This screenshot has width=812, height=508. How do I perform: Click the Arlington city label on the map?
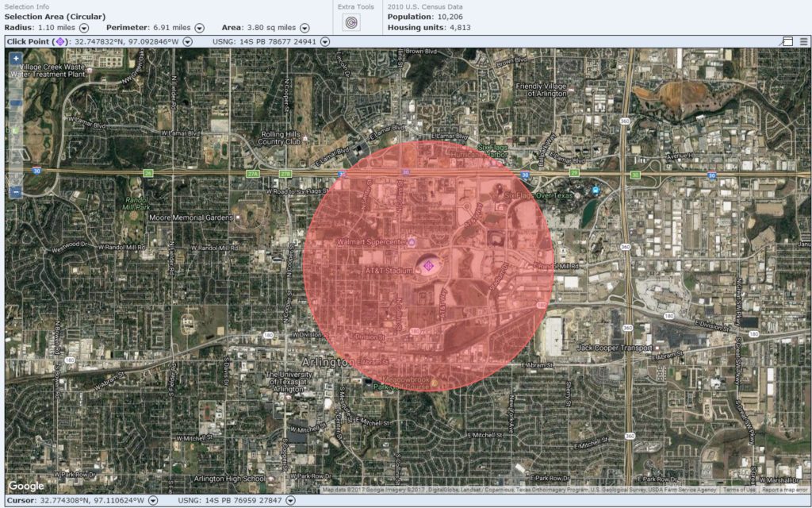coord(327,361)
